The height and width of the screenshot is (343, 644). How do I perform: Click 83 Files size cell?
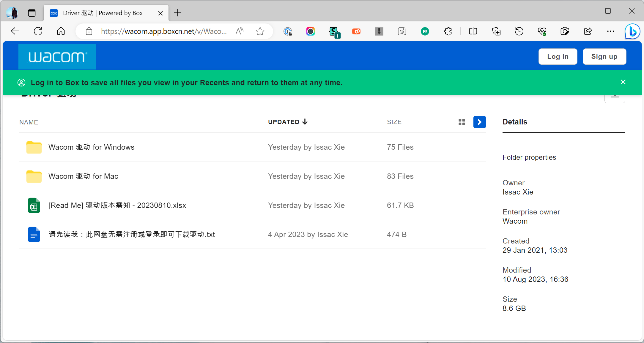(400, 176)
